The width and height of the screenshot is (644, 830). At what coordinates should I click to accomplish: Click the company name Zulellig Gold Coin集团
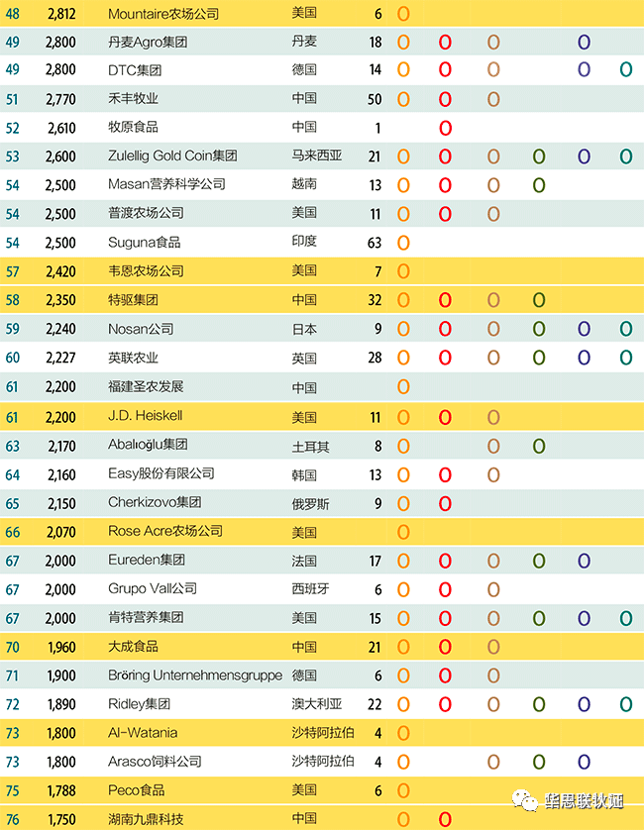tap(172, 156)
